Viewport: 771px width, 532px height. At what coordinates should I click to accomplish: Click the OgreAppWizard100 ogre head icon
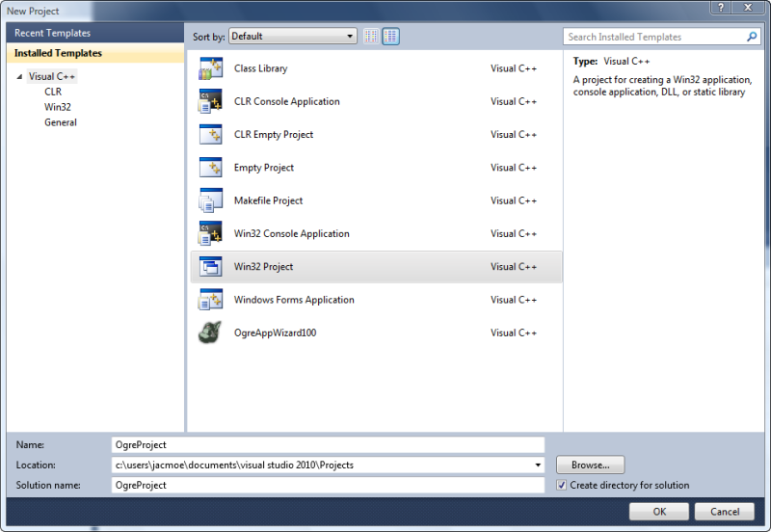(210, 332)
